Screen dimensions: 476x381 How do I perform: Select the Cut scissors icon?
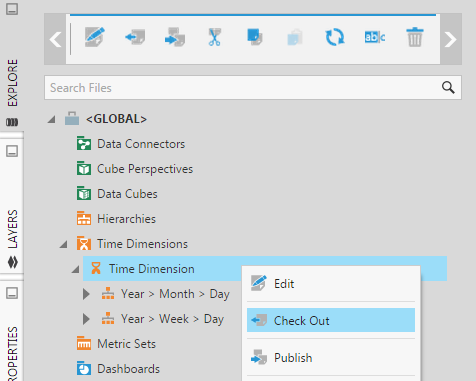(x=215, y=37)
